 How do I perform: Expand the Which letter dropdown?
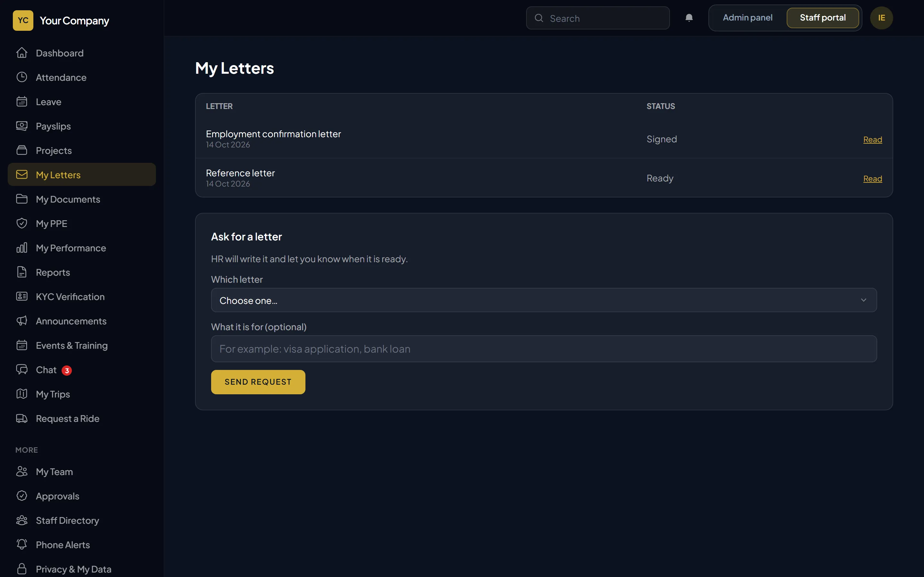click(544, 300)
